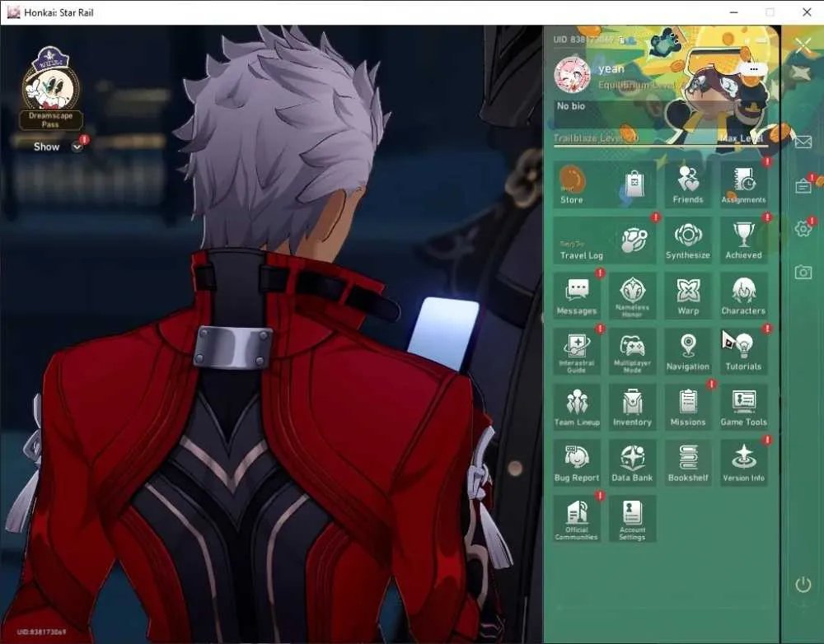Copy the UID using the copy icon
Image resolution: width=824 pixels, height=644 pixels.
pos(621,40)
